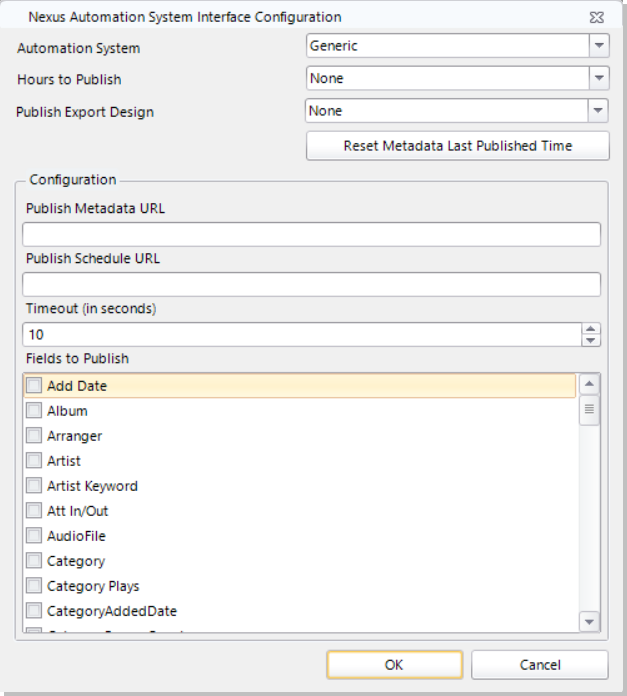Viewport: 627px width, 696px height.
Task: Click the fields list scroll down arrow
Action: (589, 622)
